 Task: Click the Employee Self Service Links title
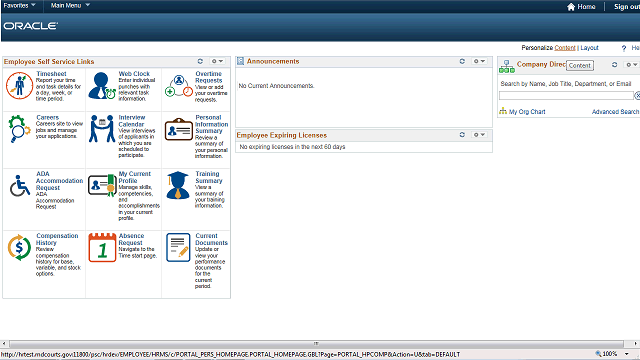click(x=49, y=62)
